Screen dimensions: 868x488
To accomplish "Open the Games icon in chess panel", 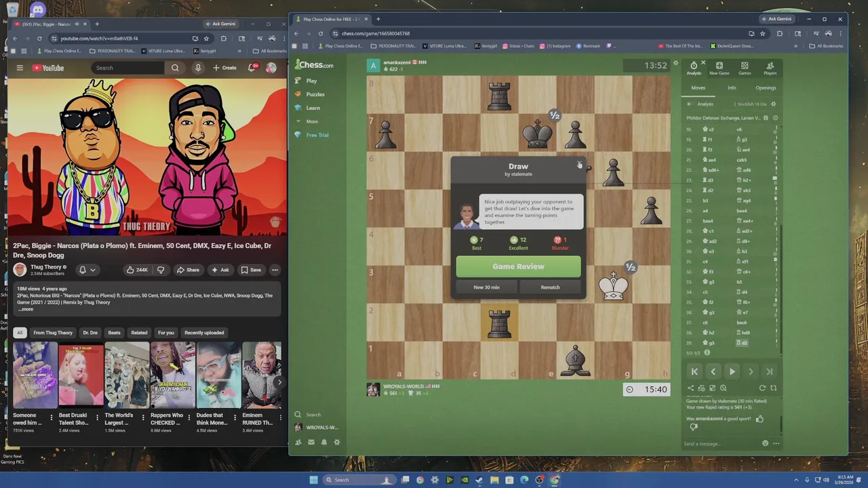I will coord(745,68).
